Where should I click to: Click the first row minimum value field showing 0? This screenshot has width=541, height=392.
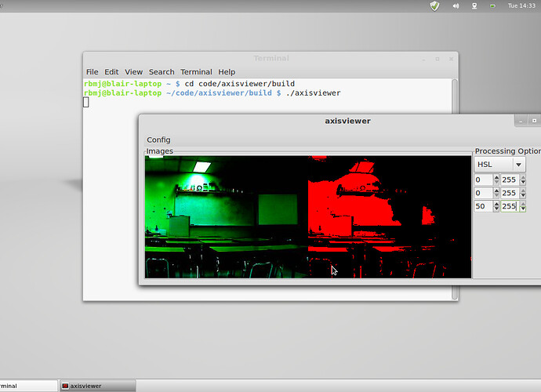pyautogui.click(x=484, y=180)
